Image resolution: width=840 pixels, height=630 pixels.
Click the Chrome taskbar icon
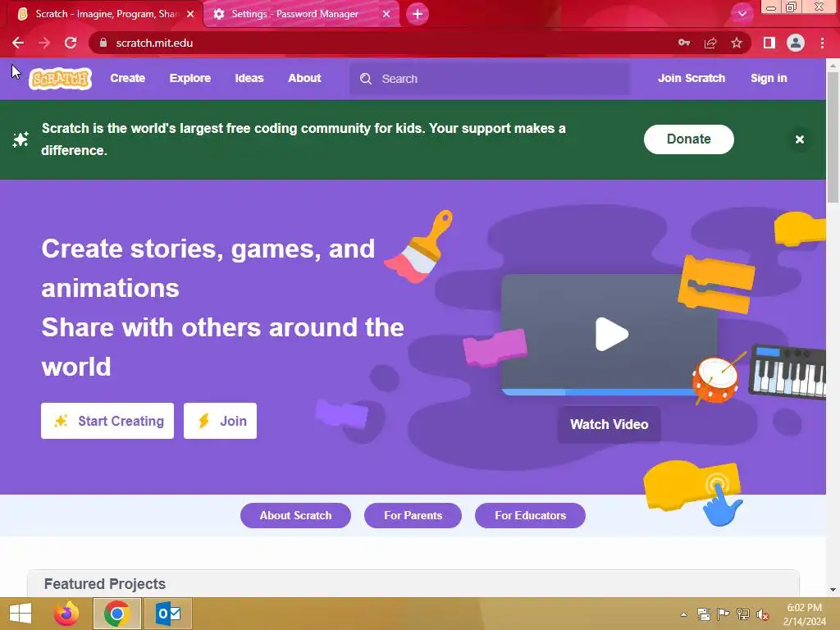(x=116, y=614)
